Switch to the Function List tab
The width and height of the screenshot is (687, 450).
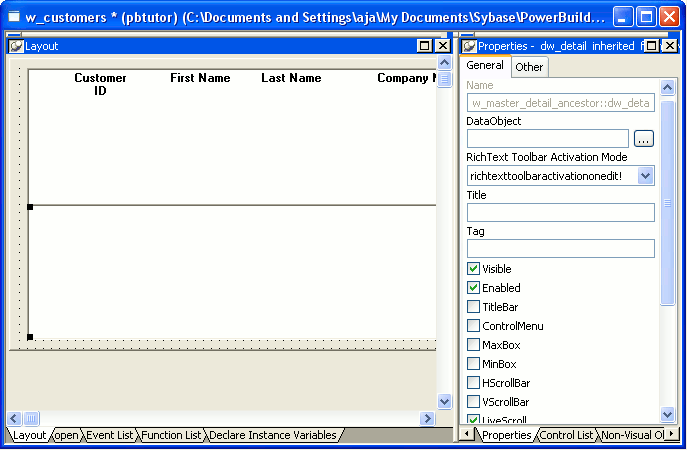171,435
